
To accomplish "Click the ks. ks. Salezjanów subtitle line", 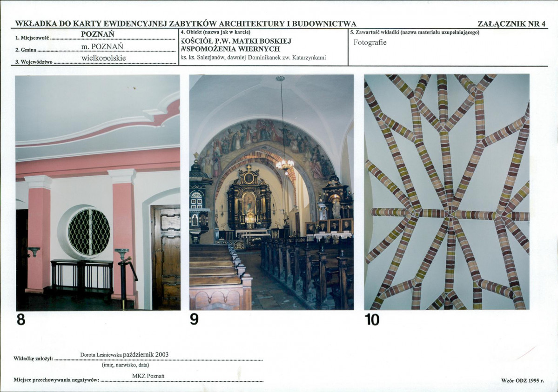I will click(254, 58).
